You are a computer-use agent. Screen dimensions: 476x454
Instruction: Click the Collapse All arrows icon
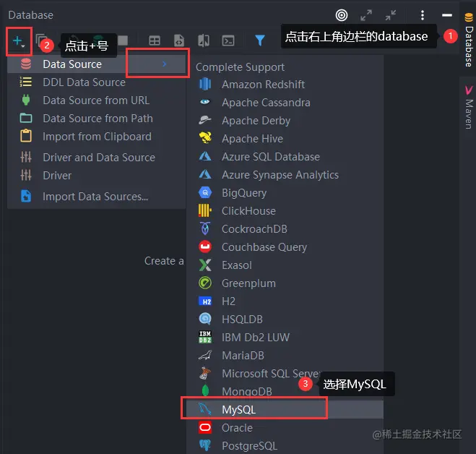click(x=391, y=15)
